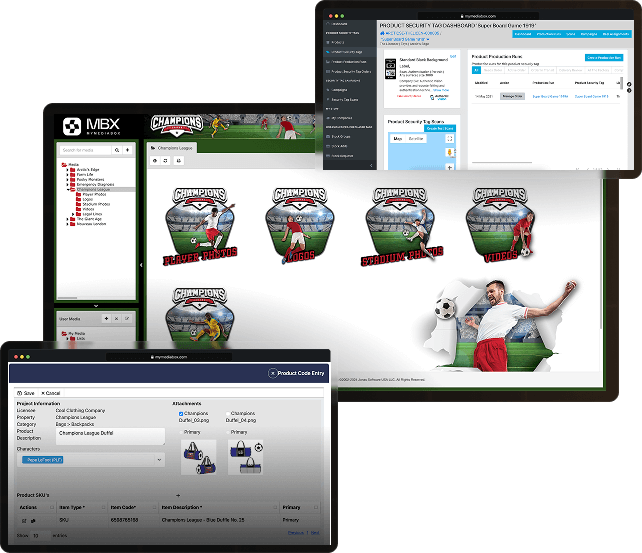
Task: Add a User Media folder with the plus
Action: tap(106, 318)
